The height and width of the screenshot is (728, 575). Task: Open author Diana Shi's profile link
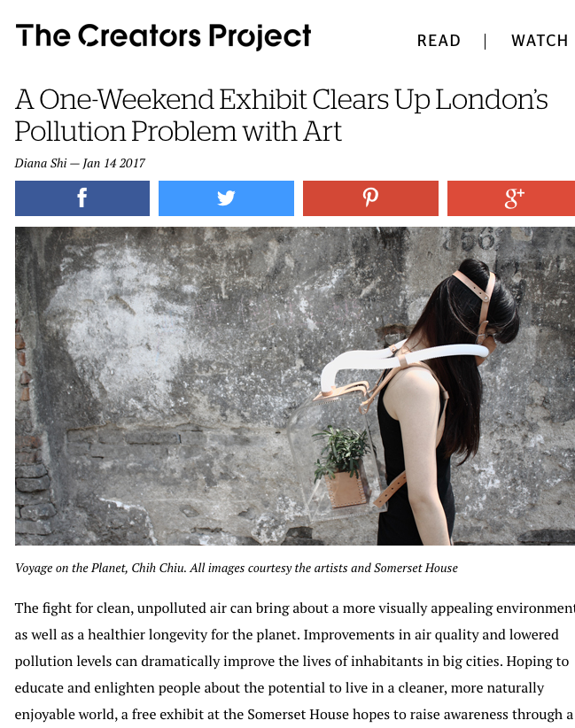[x=41, y=164]
